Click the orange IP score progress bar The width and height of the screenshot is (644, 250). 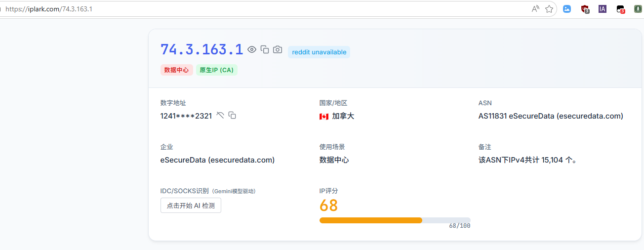[370, 220]
